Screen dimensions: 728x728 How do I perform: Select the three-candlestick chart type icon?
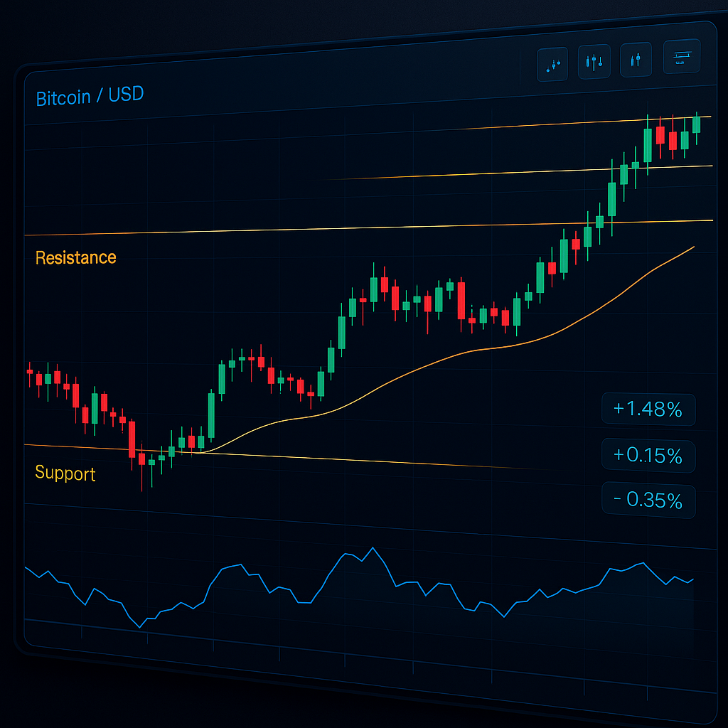(x=594, y=62)
